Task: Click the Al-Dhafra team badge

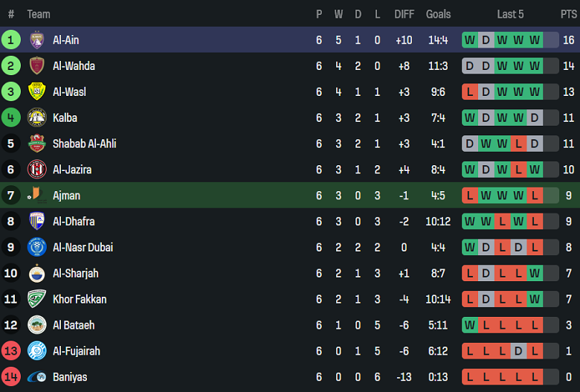Action: click(x=36, y=221)
